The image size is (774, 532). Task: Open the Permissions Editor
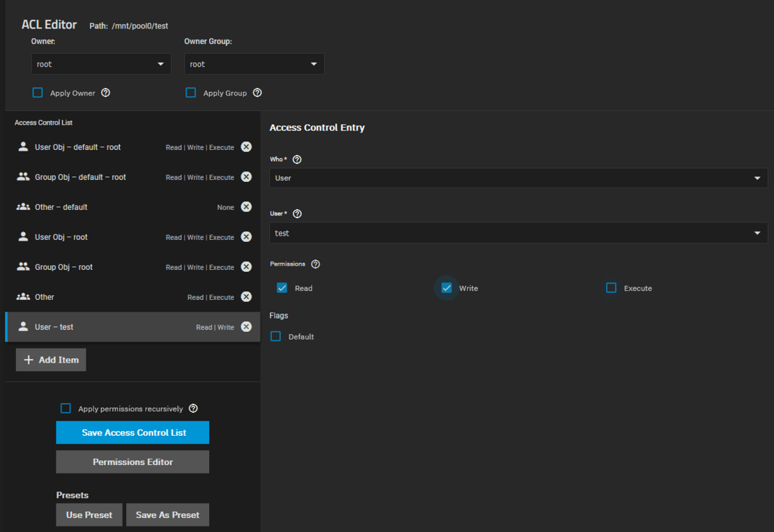(x=132, y=462)
